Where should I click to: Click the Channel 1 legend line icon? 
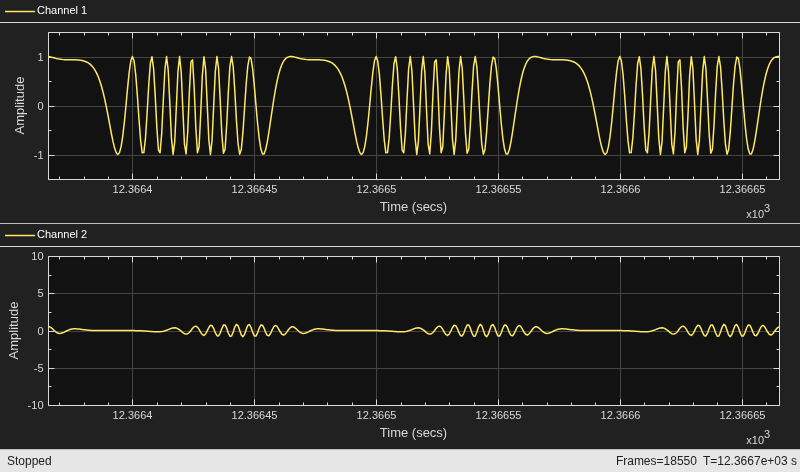tap(19, 11)
